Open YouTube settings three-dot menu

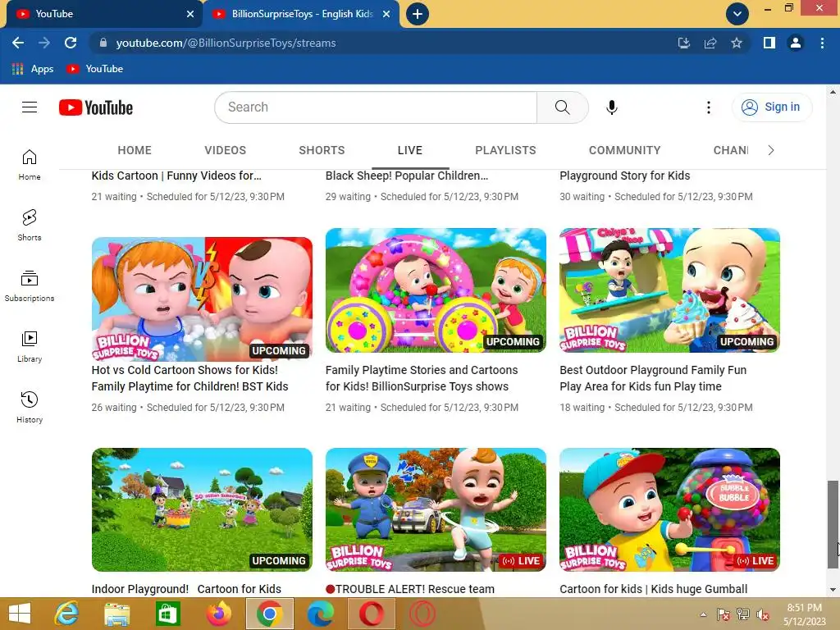tap(708, 107)
